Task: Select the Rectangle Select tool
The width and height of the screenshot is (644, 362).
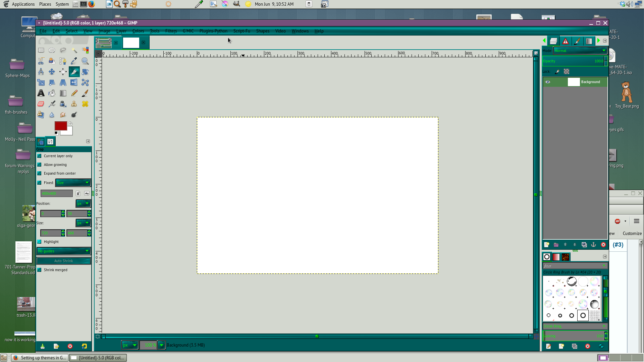Action: click(x=41, y=50)
